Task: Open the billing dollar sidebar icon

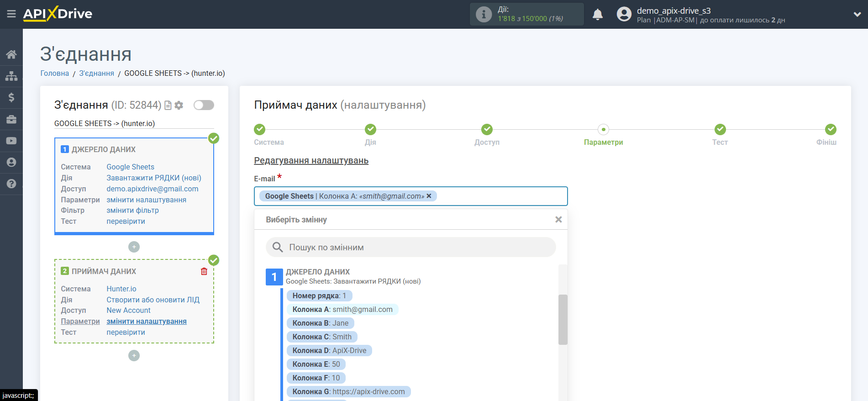Action: (x=11, y=97)
